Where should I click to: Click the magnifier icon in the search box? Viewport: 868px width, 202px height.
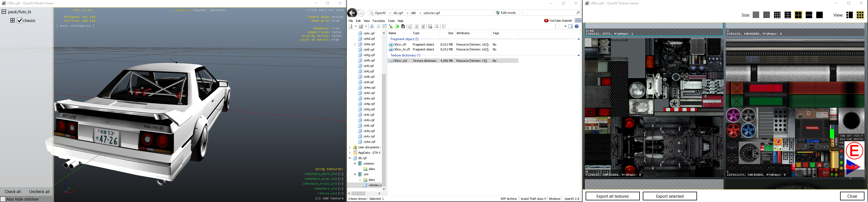[x=578, y=13]
